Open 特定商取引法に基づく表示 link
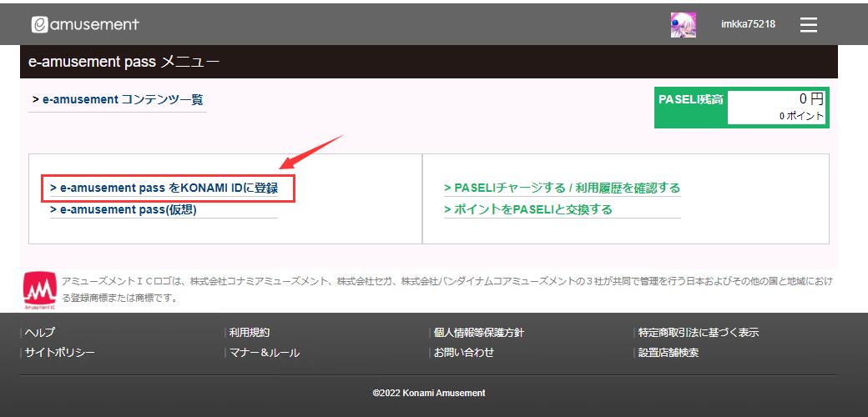 tap(698, 333)
